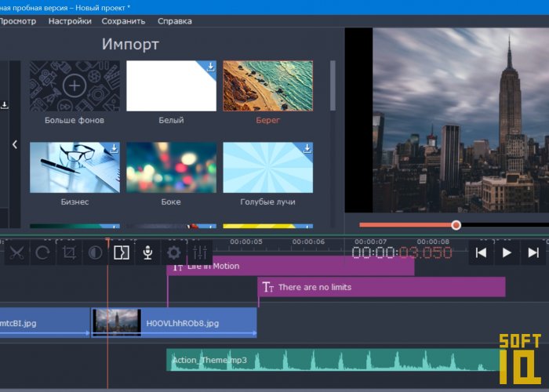Open the Настройки menu
Viewport: 549px width, 392px height.
point(70,21)
